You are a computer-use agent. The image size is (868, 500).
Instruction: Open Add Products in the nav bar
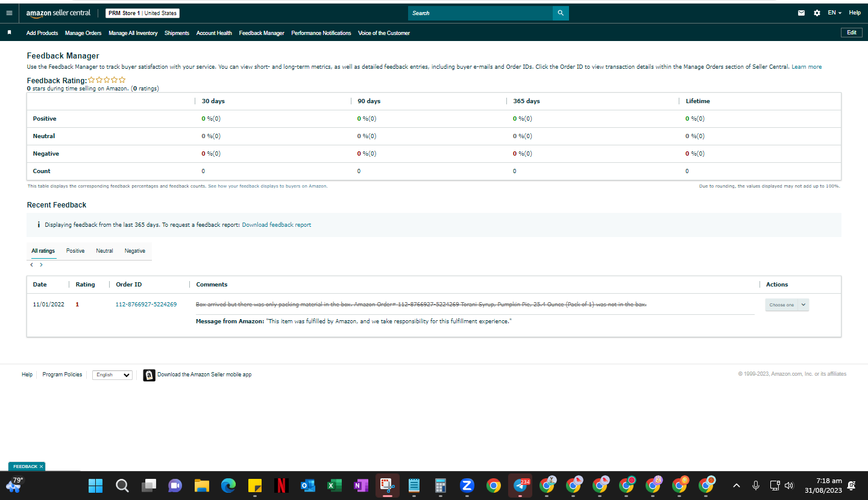pos(42,33)
